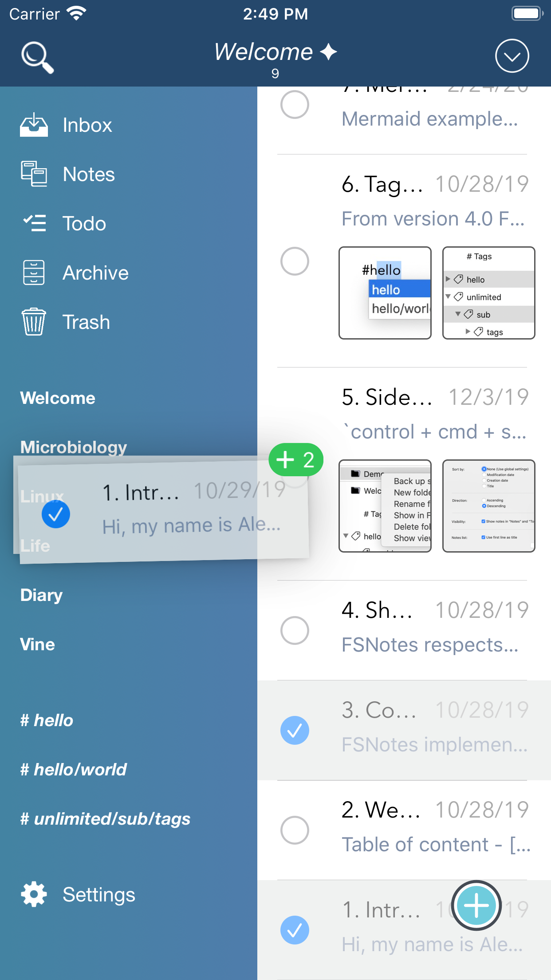Select the Welcome folder
This screenshot has width=551, height=980.
pyautogui.click(x=58, y=398)
